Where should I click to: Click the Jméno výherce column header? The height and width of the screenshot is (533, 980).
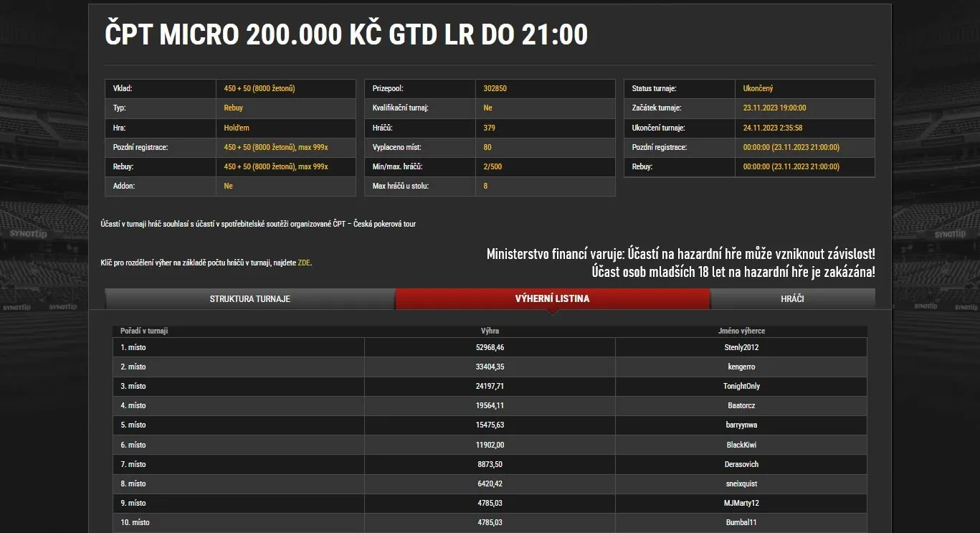(741, 331)
